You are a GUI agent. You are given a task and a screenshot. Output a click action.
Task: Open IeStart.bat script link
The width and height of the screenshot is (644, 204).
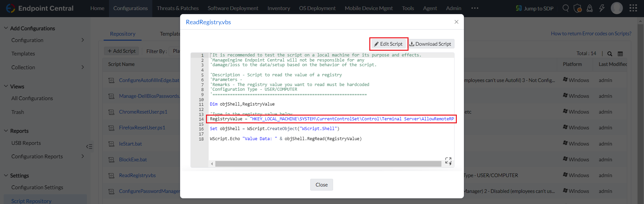point(130,144)
